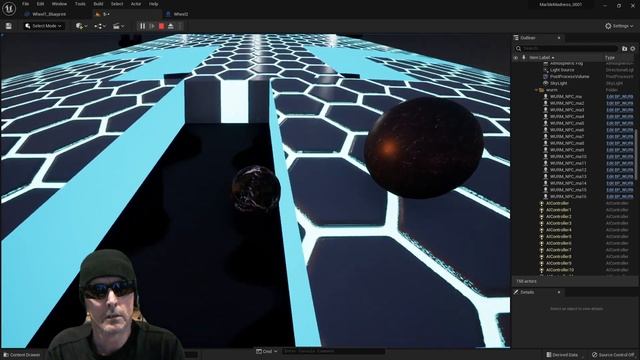The image size is (640, 360).
Task: Click the large dark sphere in viewport
Action: [x=424, y=148]
